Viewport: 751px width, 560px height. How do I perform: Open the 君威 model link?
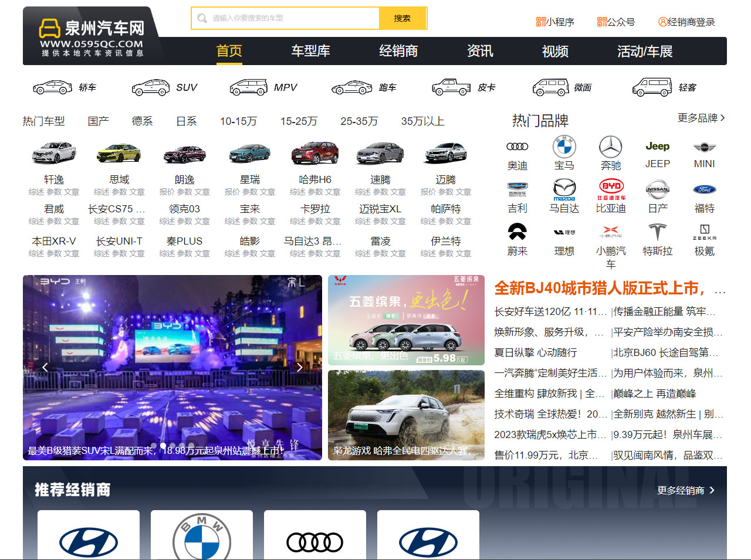pos(54,209)
